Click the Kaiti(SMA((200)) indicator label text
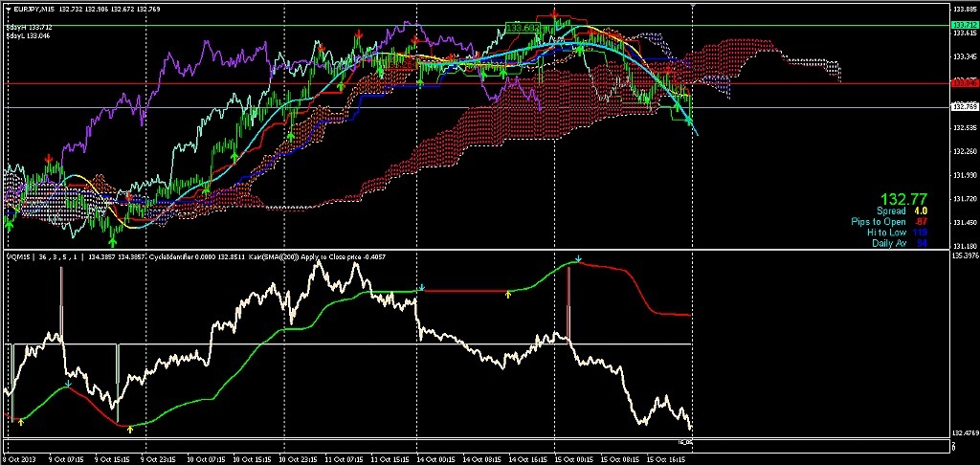980x465 pixels. pos(274,256)
